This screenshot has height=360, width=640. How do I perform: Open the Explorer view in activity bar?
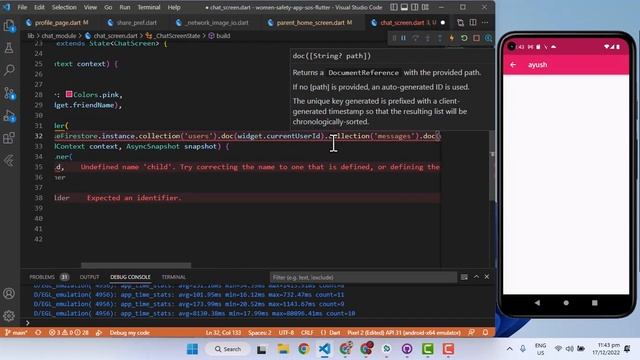click(9, 26)
